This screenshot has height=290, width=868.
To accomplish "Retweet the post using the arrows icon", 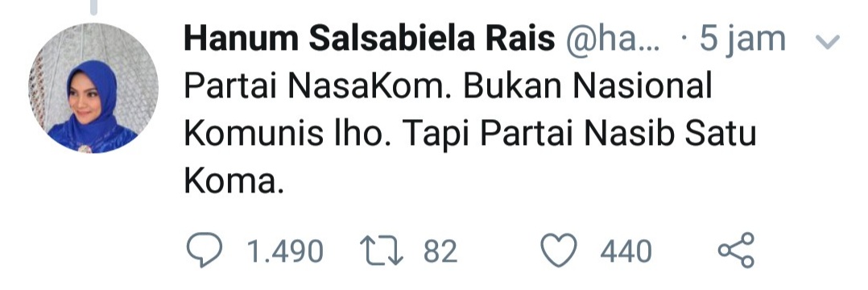I will click(x=382, y=251).
